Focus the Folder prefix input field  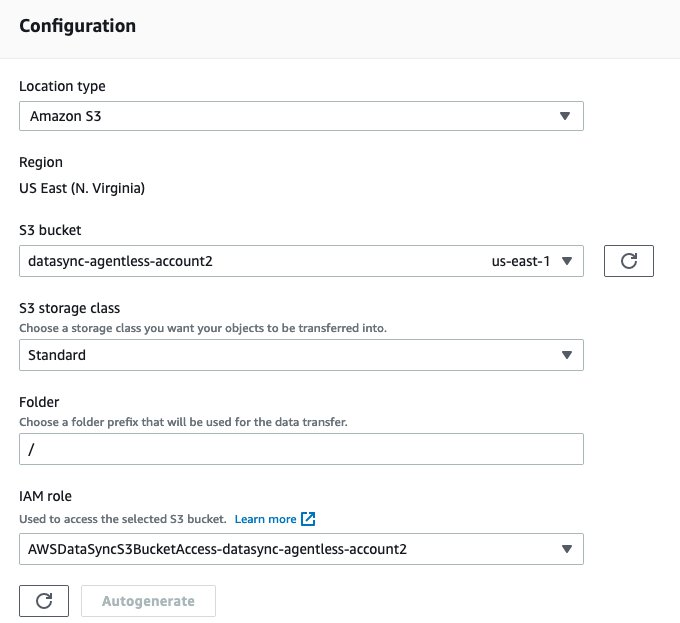pyautogui.click(x=300, y=449)
